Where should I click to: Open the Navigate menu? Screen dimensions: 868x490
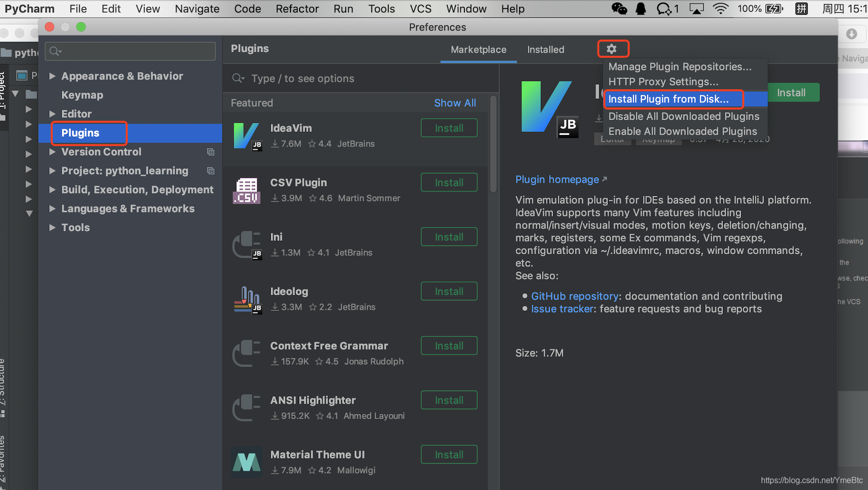(x=197, y=9)
